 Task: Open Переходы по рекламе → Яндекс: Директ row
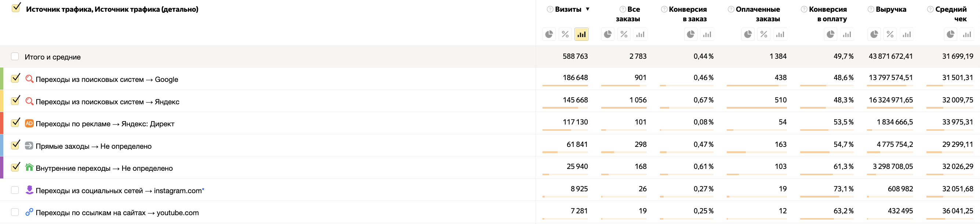pos(105,124)
